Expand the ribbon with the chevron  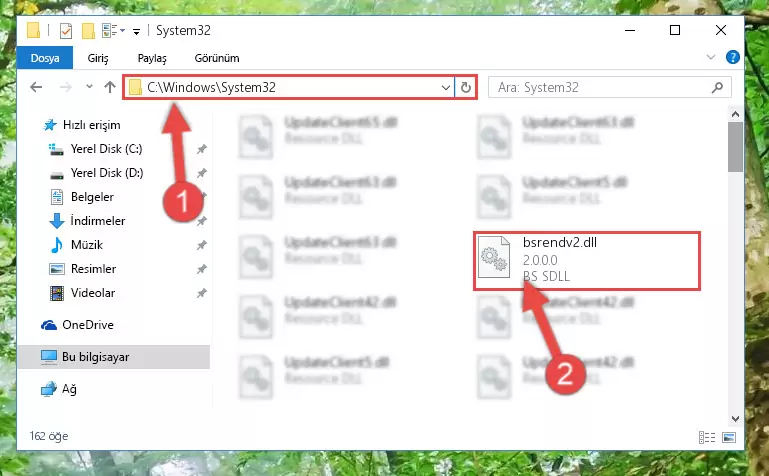click(x=711, y=57)
